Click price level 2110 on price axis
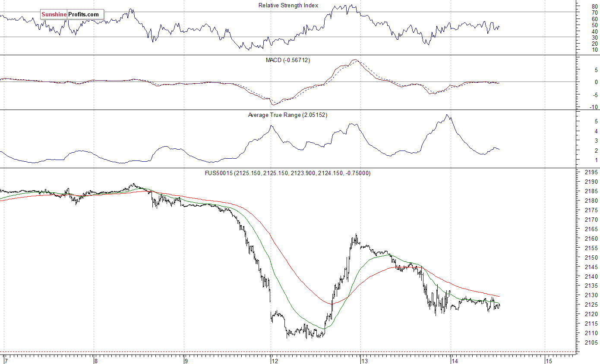 (591, 333)
